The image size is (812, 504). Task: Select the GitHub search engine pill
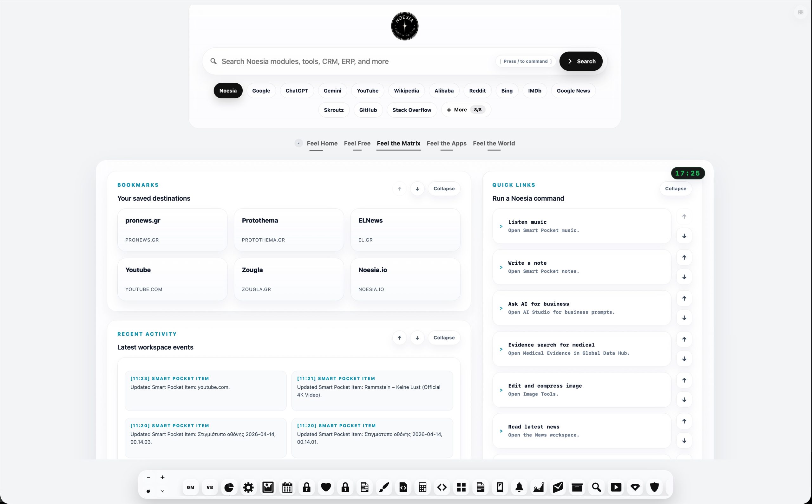[368, 110]
